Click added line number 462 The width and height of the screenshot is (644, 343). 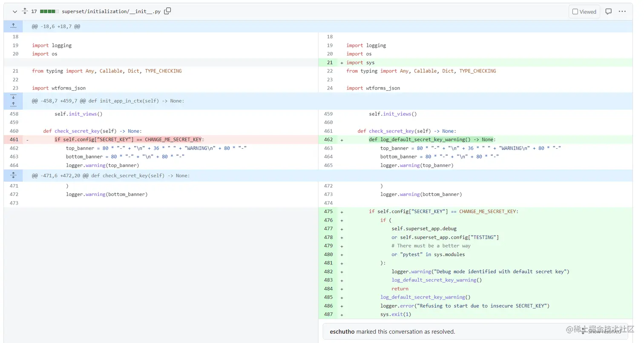[328, 139]
